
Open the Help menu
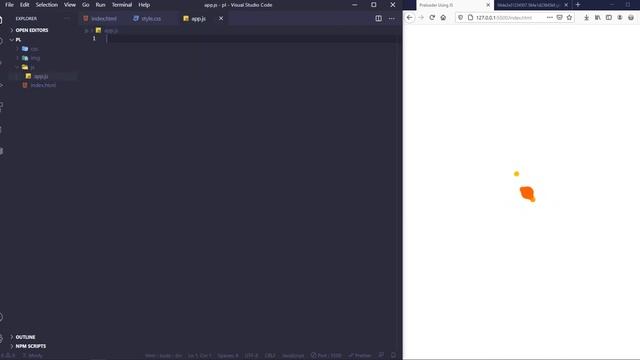(x=144, y=5)
